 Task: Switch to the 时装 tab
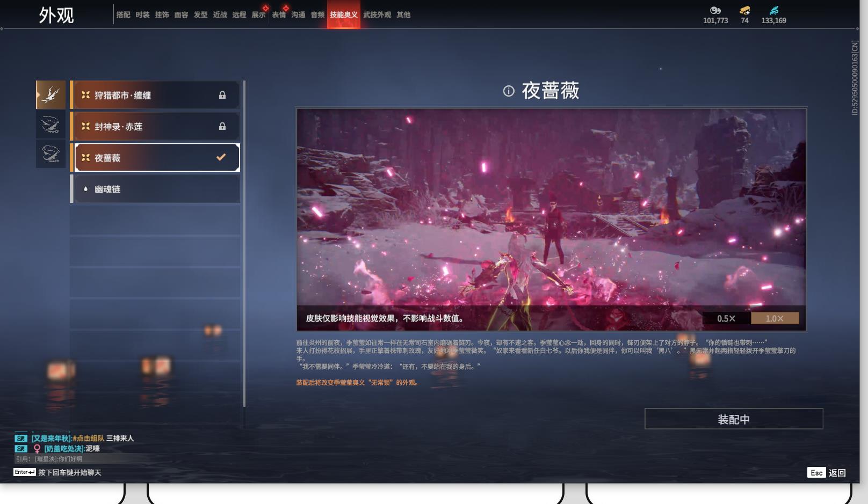coord(143,14)
